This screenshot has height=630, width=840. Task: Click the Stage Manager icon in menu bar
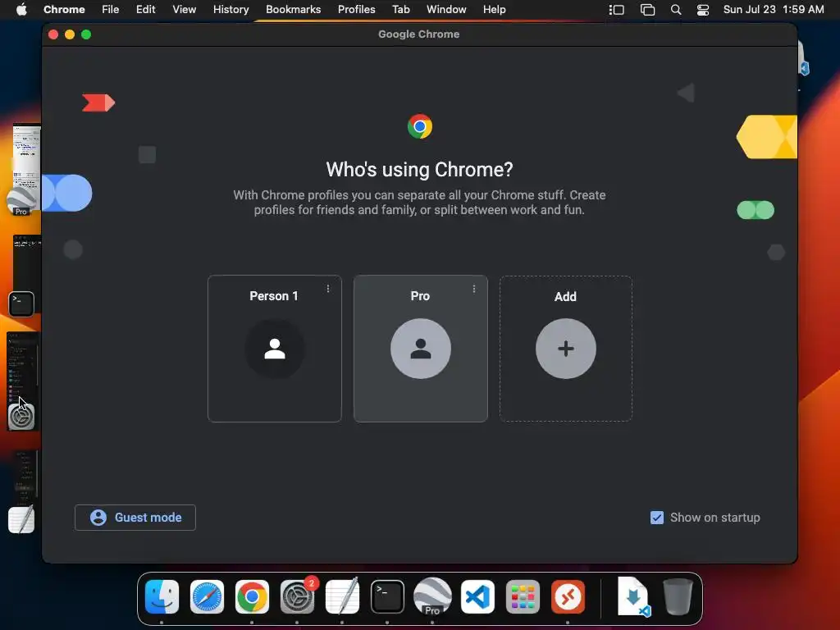pyautogui.click(x=648, y=10)
